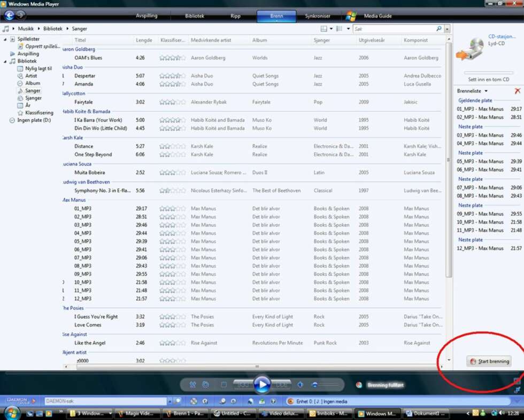This screenshot has height=420, width=524.
Task: Click Musikk in the breadcrumb
Action: tap(26, 29)
